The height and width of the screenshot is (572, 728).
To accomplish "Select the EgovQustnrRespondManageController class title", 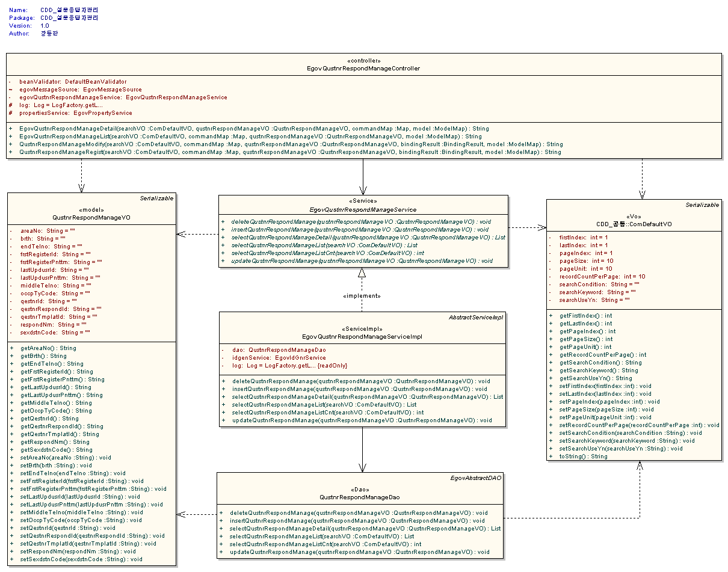I will pyautogui.click(x=363, y=69).
